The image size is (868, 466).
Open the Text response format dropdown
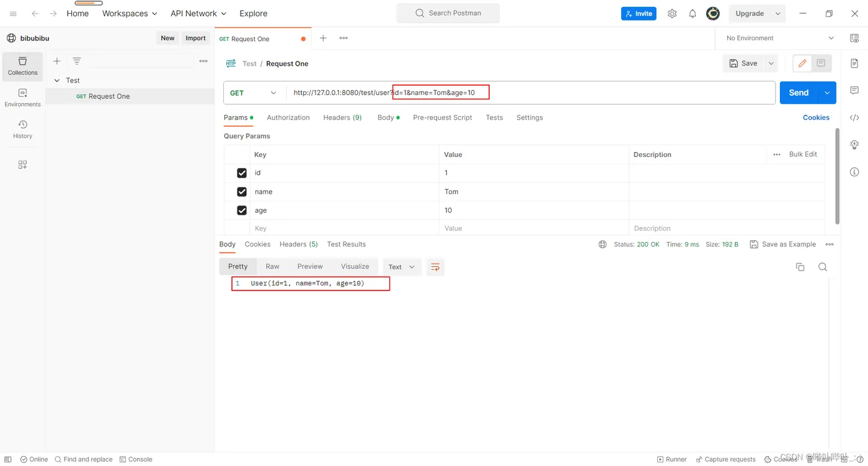[402, 267]
